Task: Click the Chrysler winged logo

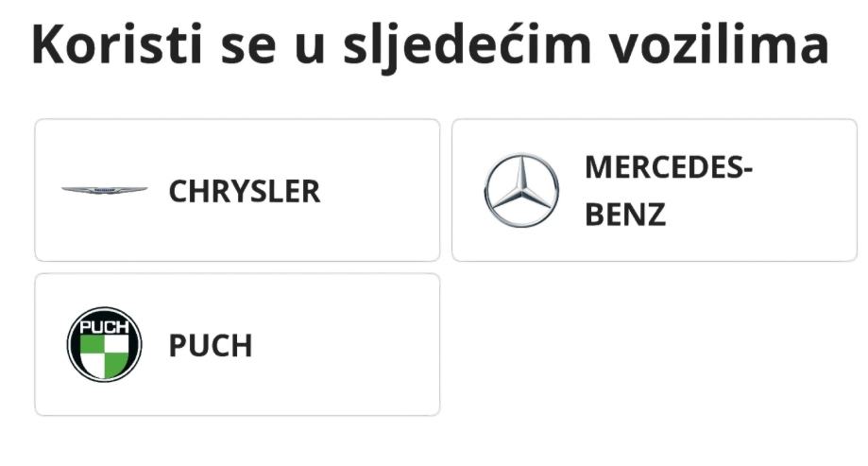Action: (104, 190)
